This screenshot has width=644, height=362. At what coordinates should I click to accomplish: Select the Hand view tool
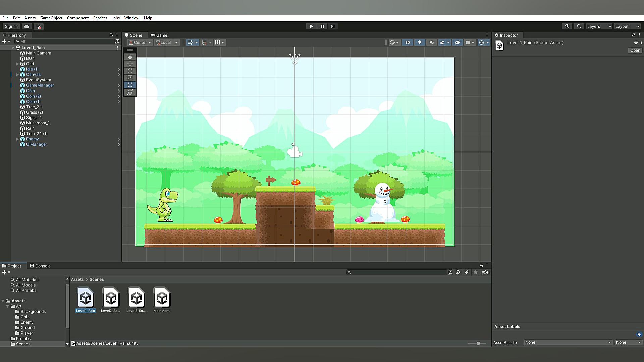pyautogui.click(x=130, y=57)
